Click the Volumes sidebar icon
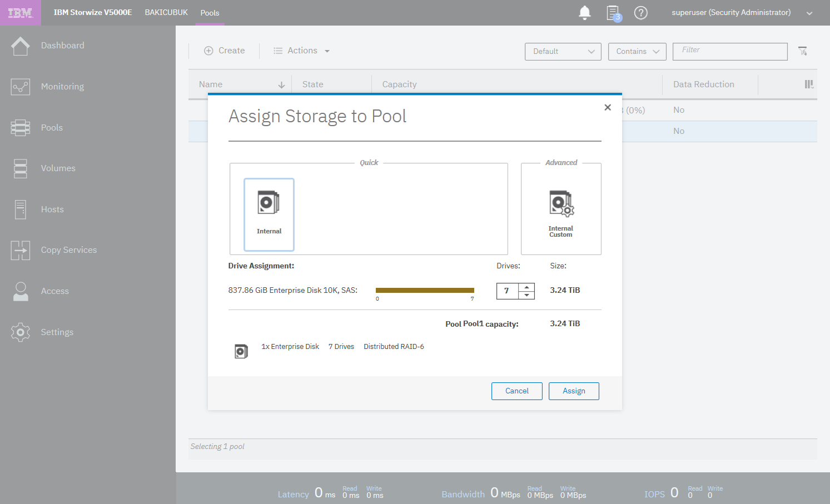 point(21,168)
